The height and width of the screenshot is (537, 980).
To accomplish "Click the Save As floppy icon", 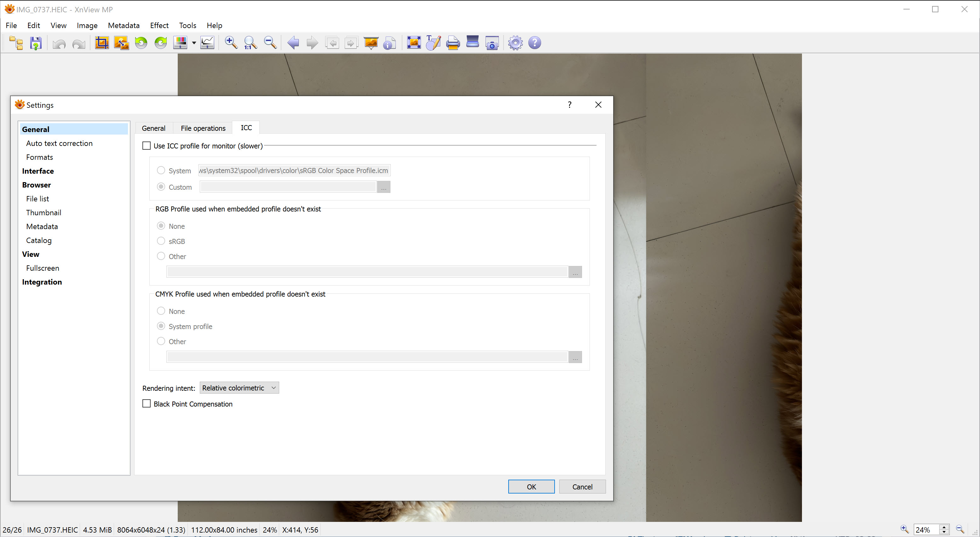I will click(x=36, y=43).
